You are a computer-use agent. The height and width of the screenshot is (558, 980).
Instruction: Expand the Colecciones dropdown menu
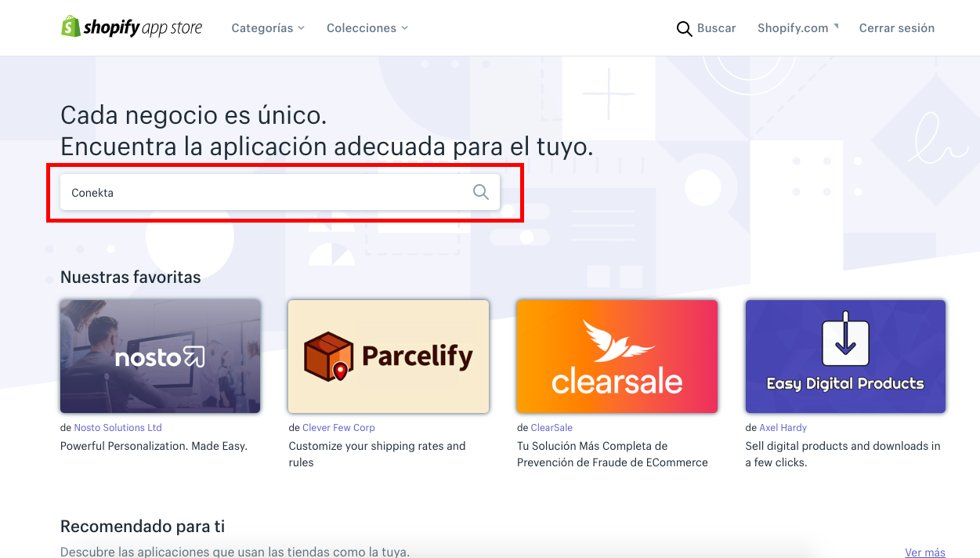(367, 28)
